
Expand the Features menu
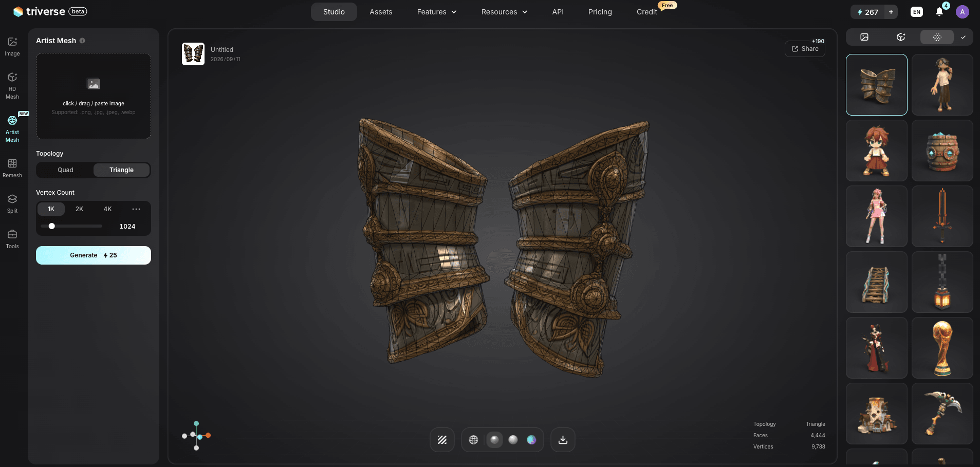pyautogui.click(x=437, y=12)
